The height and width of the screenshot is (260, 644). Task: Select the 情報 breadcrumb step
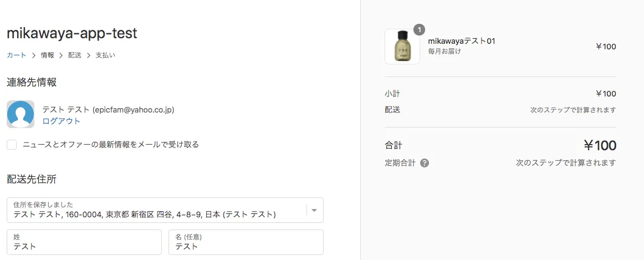click(47, 55)
